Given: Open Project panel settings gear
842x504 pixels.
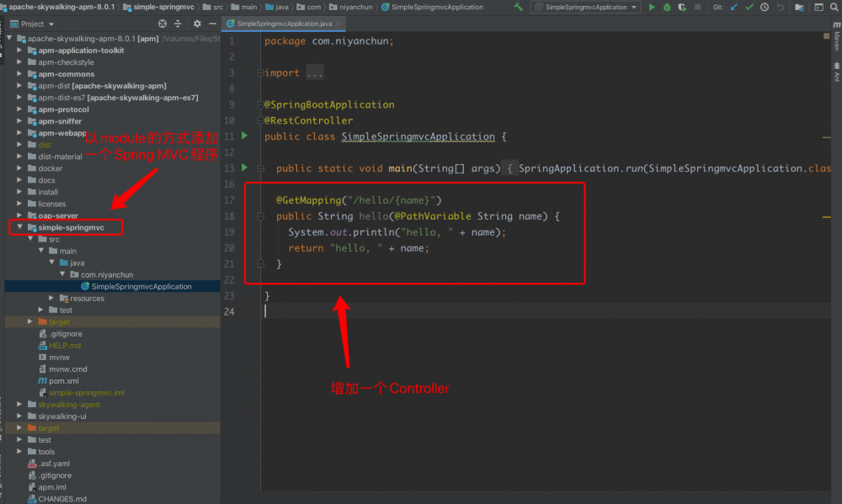Looking at the screenshot, I should click(197, 24).
